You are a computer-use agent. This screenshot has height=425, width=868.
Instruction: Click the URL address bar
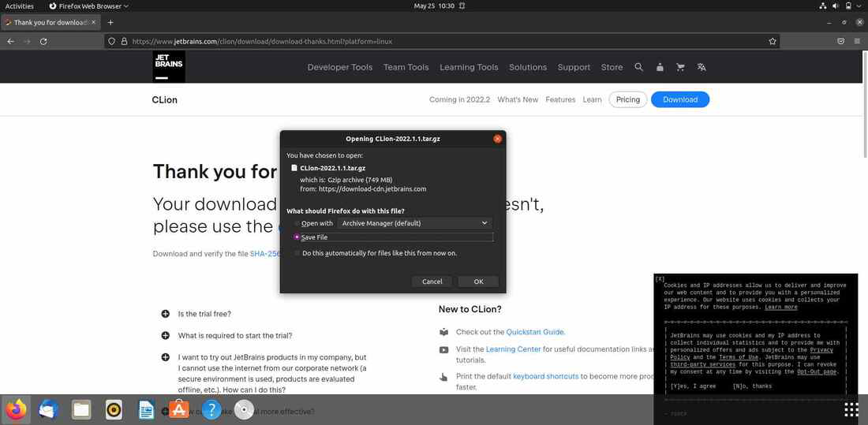point(440,42)
